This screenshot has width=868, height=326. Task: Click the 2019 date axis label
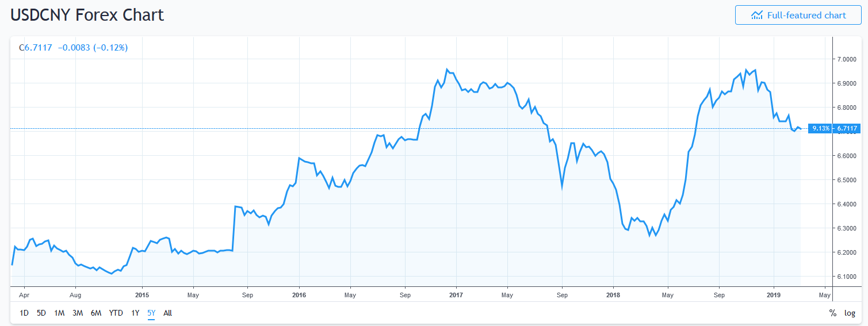774,295
